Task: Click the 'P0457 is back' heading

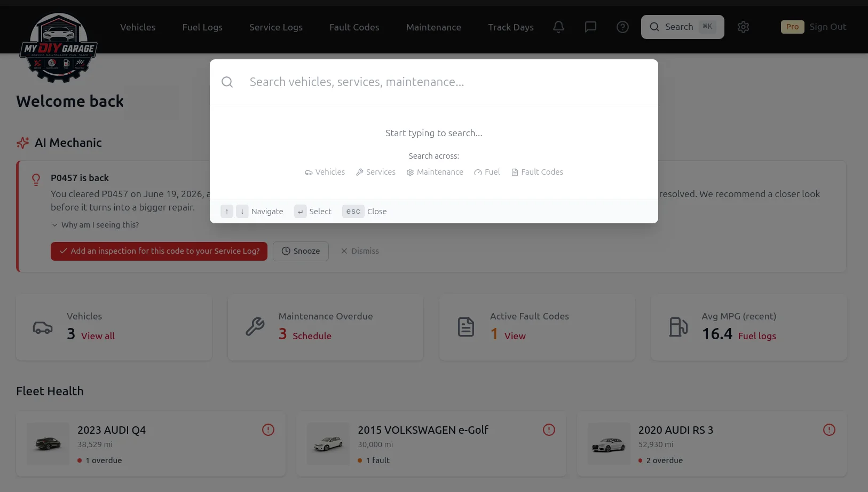Action: (80, 178)
